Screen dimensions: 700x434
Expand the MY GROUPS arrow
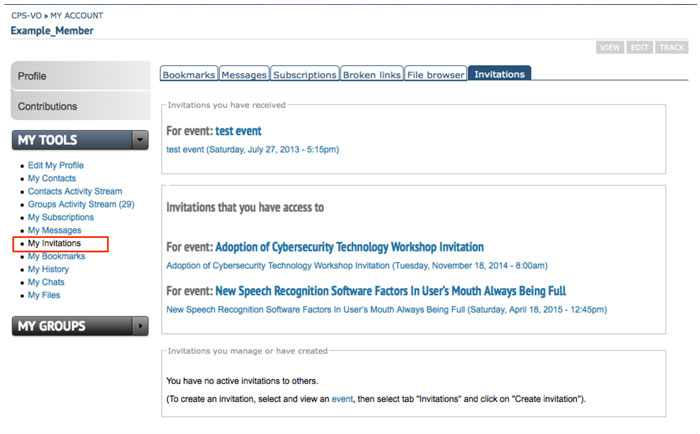pos(140,326)
